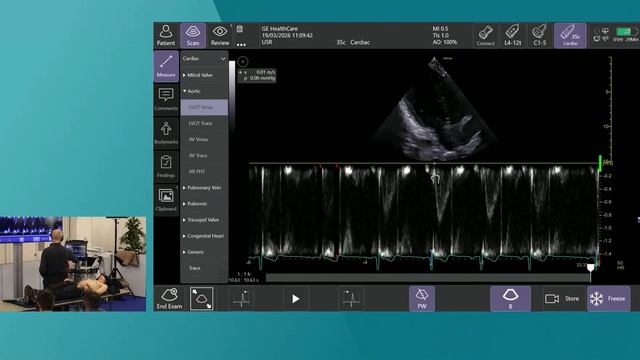640x360 pixels.
Task: Click the Store button
Action: tap(562, 299)
